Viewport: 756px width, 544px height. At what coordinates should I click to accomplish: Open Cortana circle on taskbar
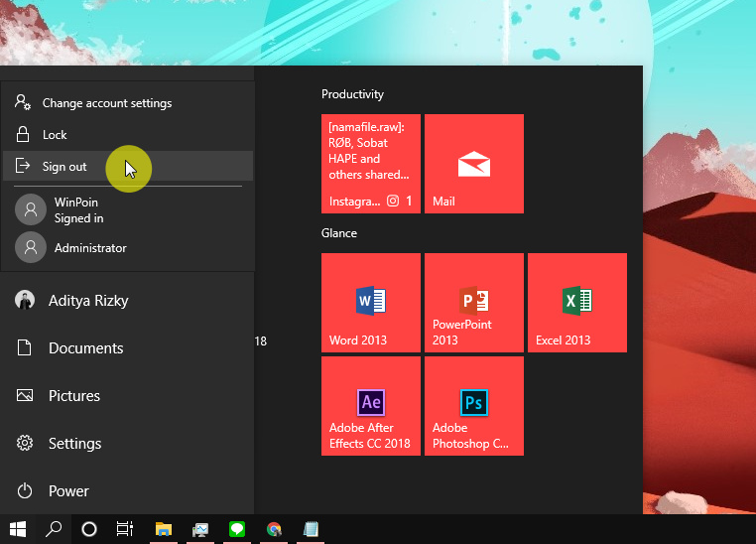89,529
